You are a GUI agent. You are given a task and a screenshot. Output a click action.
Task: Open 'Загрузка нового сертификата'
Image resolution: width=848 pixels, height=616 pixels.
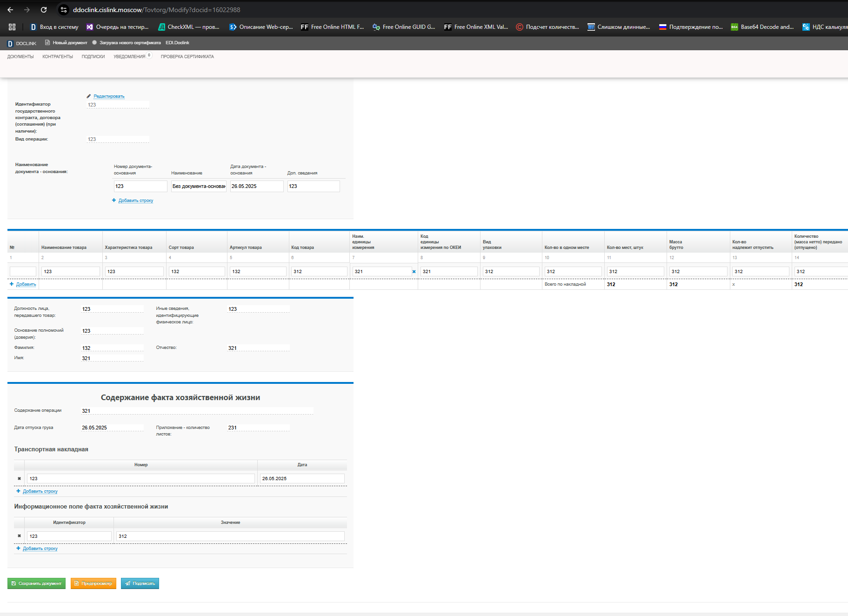coord(126,43)
